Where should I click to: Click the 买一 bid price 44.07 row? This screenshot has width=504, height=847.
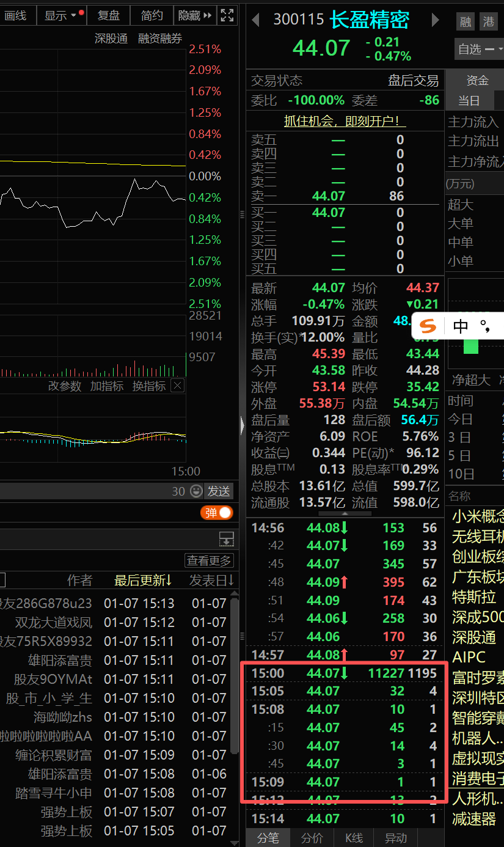[x=345, y=213]
